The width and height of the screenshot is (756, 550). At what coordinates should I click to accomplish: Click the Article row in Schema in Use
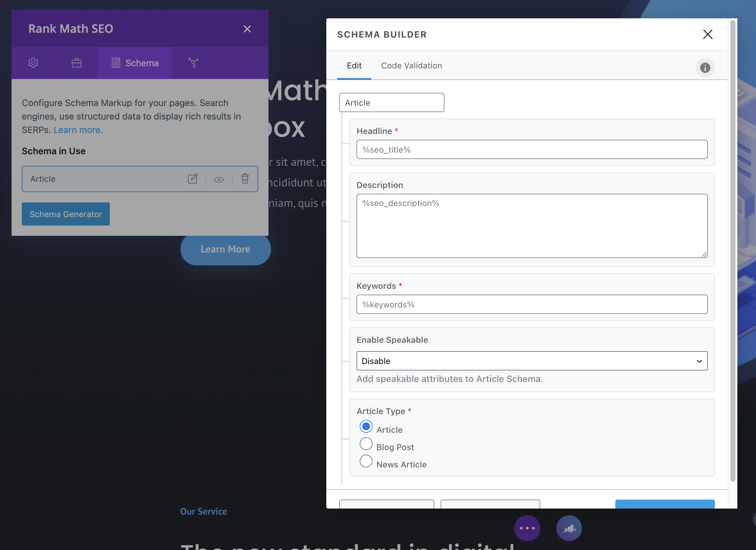tap(140, 179)
